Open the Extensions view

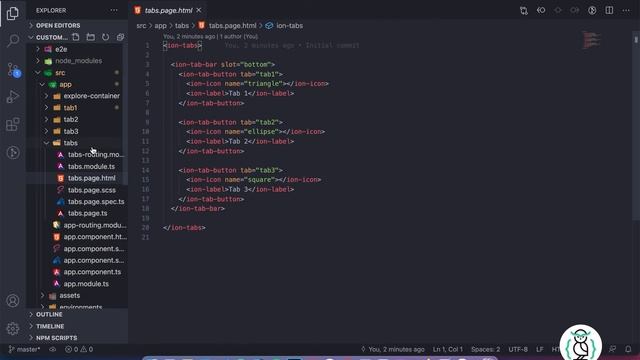[13, 124]
